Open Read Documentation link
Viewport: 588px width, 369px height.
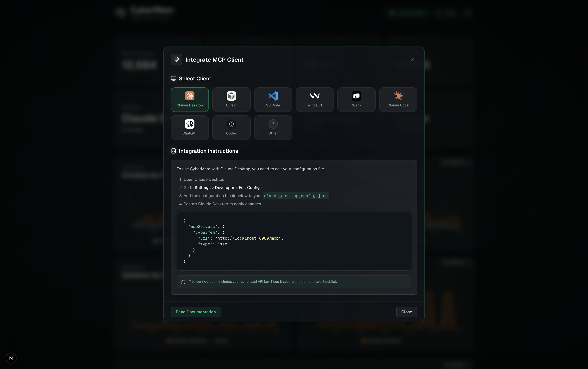tap(195, 312)
